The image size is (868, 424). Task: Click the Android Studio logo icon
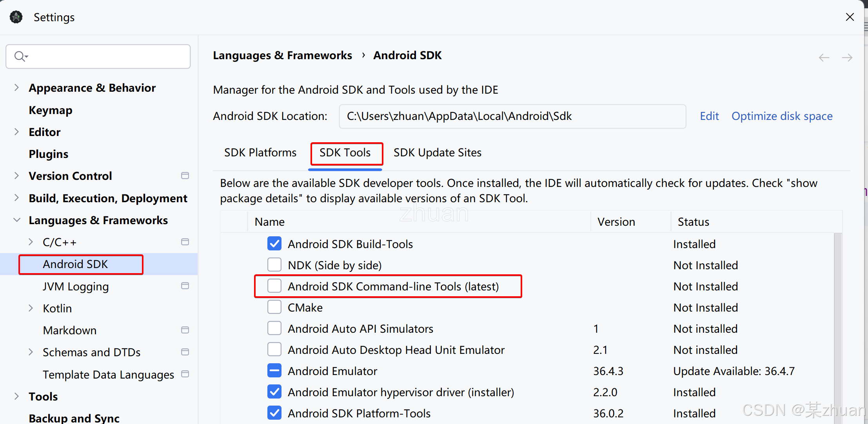pos(16,17)
